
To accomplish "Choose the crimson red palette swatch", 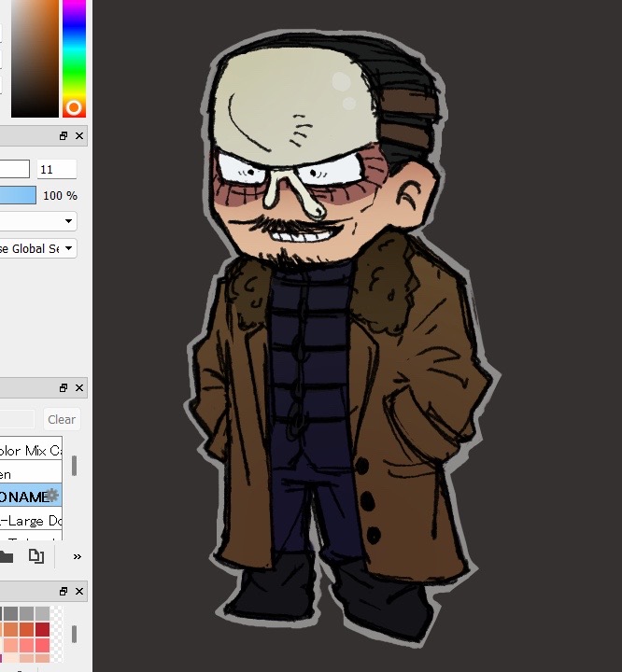I will pyautogui.click(x=42, y=630).
